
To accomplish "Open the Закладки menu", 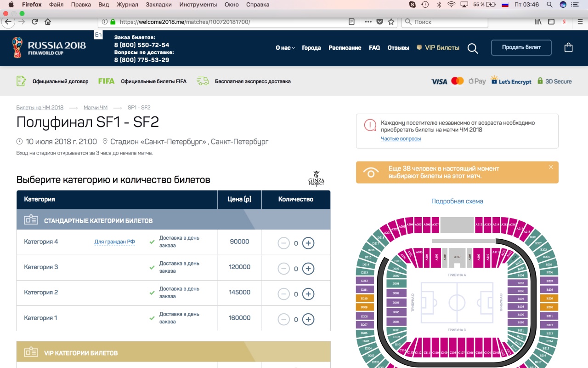I will pyautogui.click(x=158, y=5).
